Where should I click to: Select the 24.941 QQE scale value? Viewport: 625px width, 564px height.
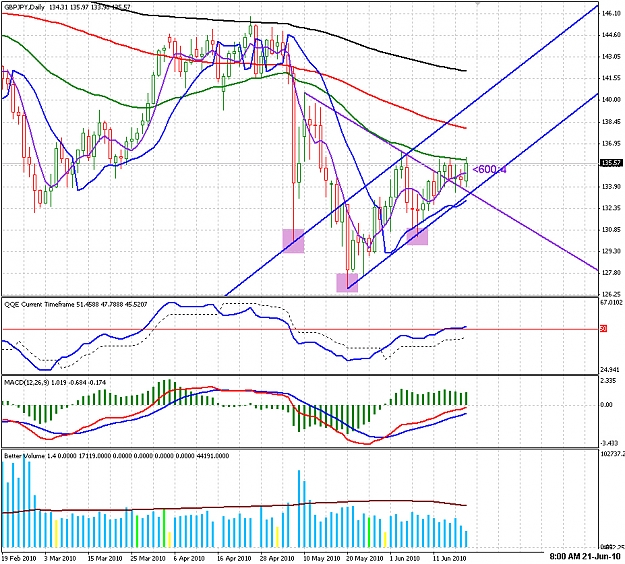[x=611, y=369]
